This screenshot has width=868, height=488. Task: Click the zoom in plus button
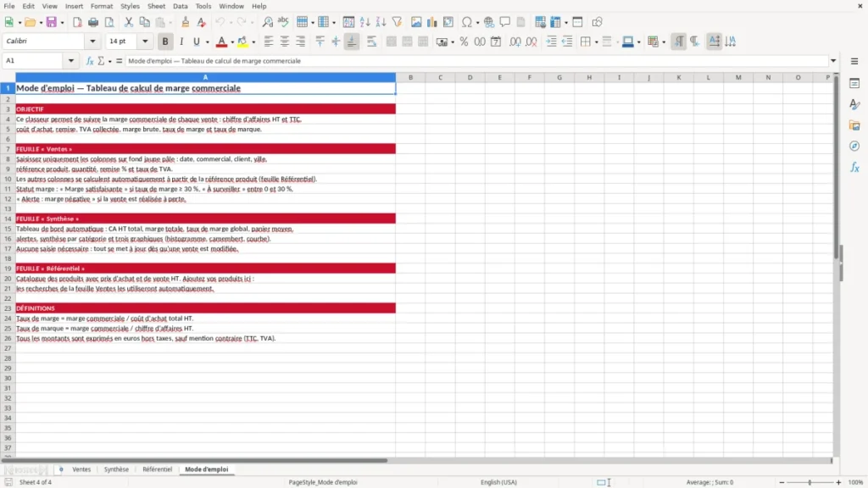tap(838, 482)
